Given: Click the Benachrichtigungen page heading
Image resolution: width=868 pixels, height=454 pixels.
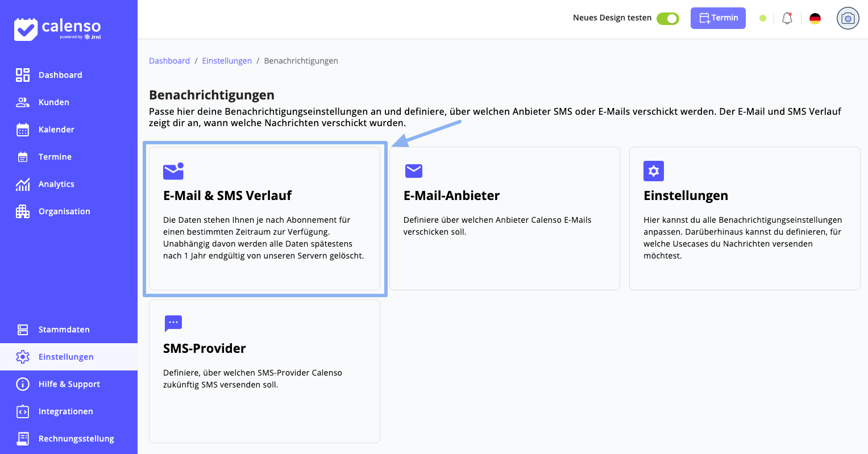Looking at the screenshot, I should (x=211, y=95).
